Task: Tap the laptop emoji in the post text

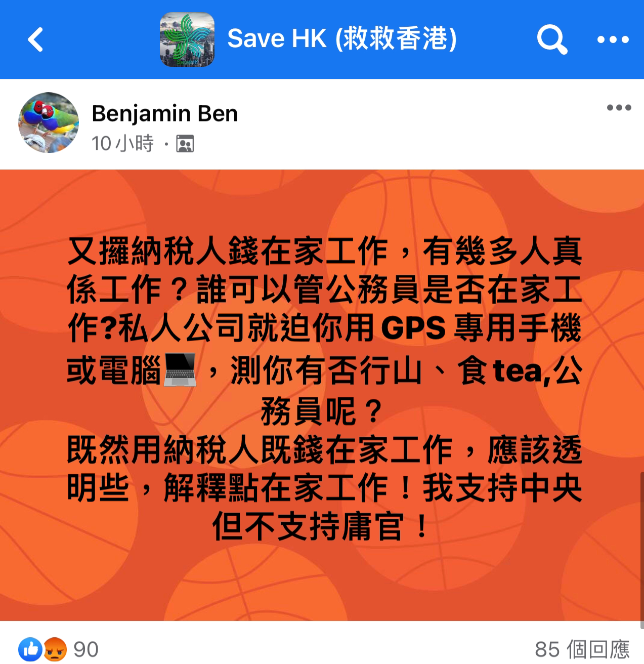Action: click(181, 371)
